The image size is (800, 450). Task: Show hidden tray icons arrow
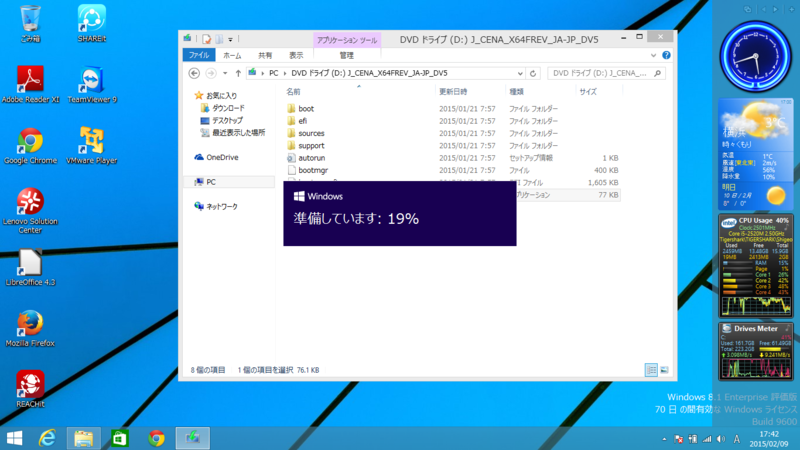664,439
